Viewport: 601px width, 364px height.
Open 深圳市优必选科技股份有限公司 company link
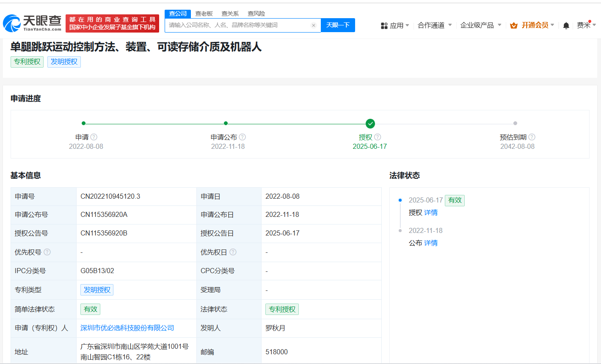pos(127,328)
